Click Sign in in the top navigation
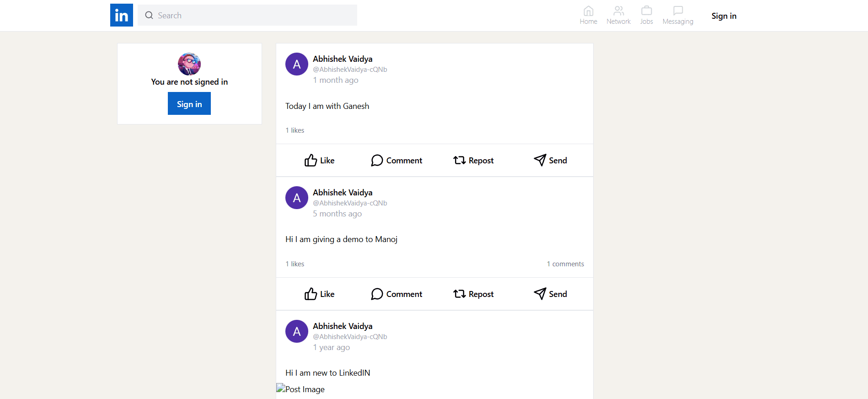The width and height of the screenshot is (868, 399). [x=723, y=16]
